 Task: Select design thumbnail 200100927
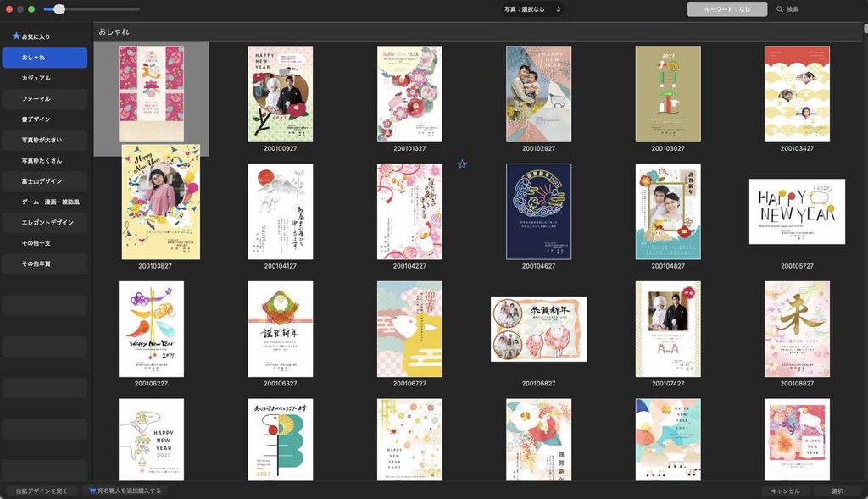(x=280, y=94)
